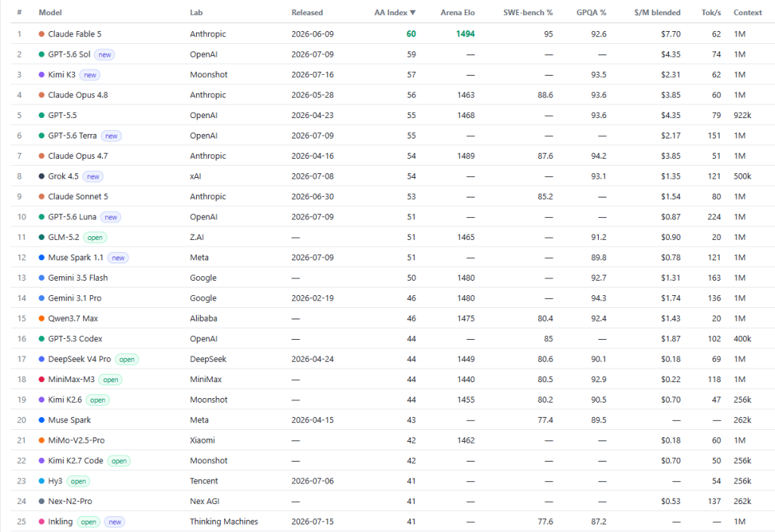The height and width of the screenshot is (532, 775).
Task: Click the open badge beside Inkling
Action: coord(89,521)
